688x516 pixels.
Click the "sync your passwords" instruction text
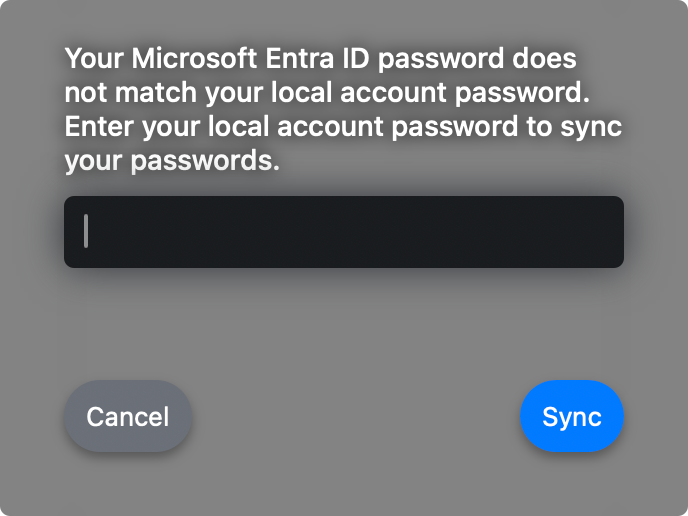172,161
